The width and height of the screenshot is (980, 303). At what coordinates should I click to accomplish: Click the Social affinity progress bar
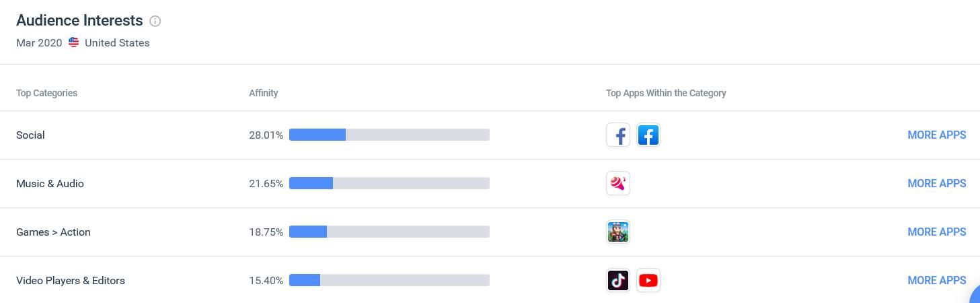coord(389,135)
